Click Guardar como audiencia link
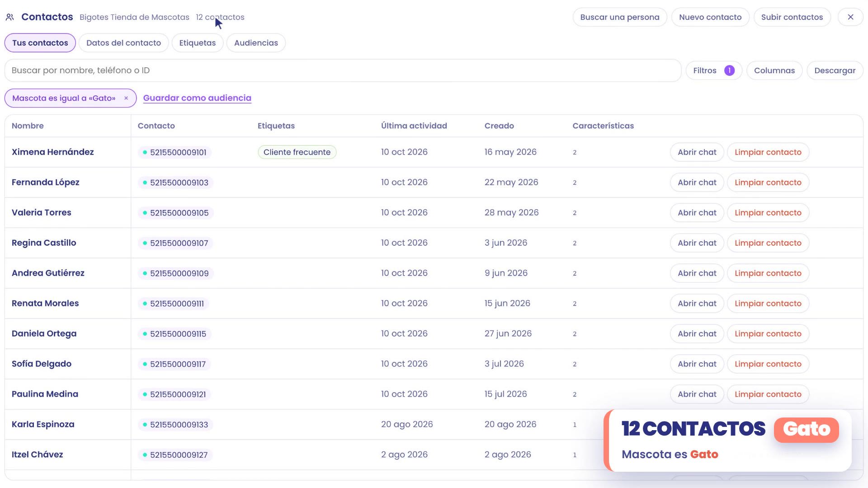This screenshot has height=488, width=868. pyautogui.click(x=197, y=98)
